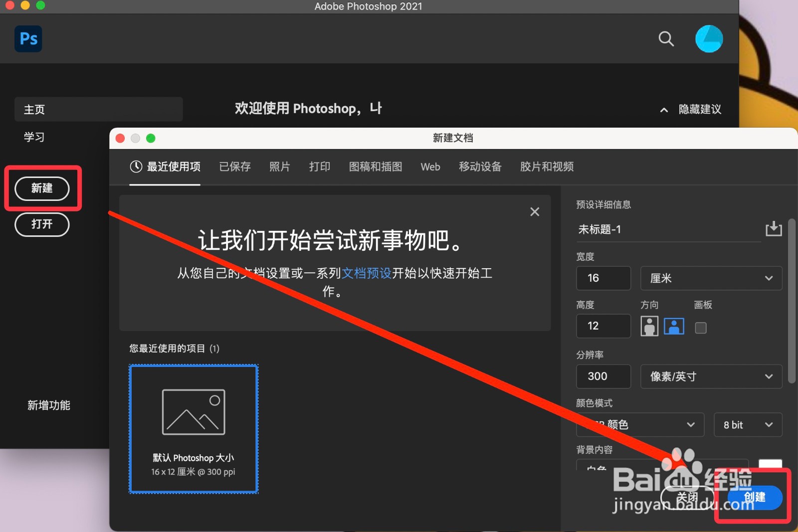Click the 新建 button in sidebar
The width and height of the screenshot is (798, 532).
[42, 188]
